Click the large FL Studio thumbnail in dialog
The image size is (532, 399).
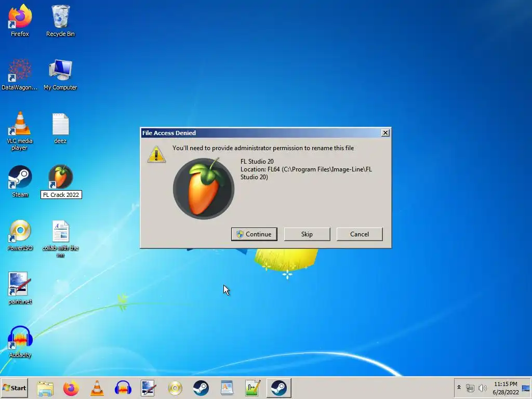204,188
